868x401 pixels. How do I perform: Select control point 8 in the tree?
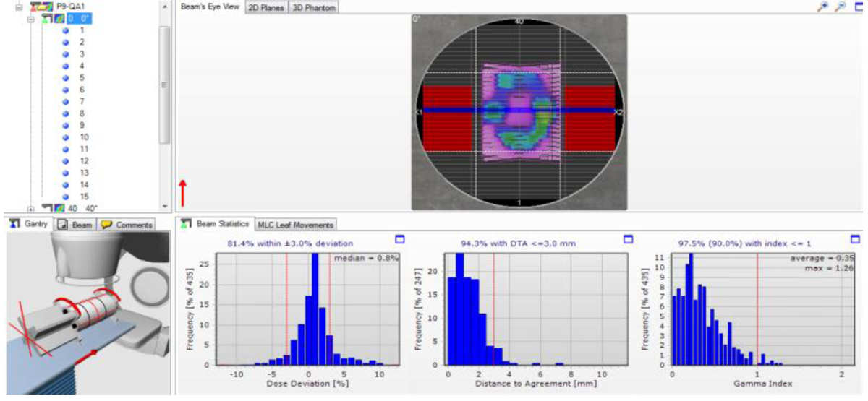click(x=82, y=113)
